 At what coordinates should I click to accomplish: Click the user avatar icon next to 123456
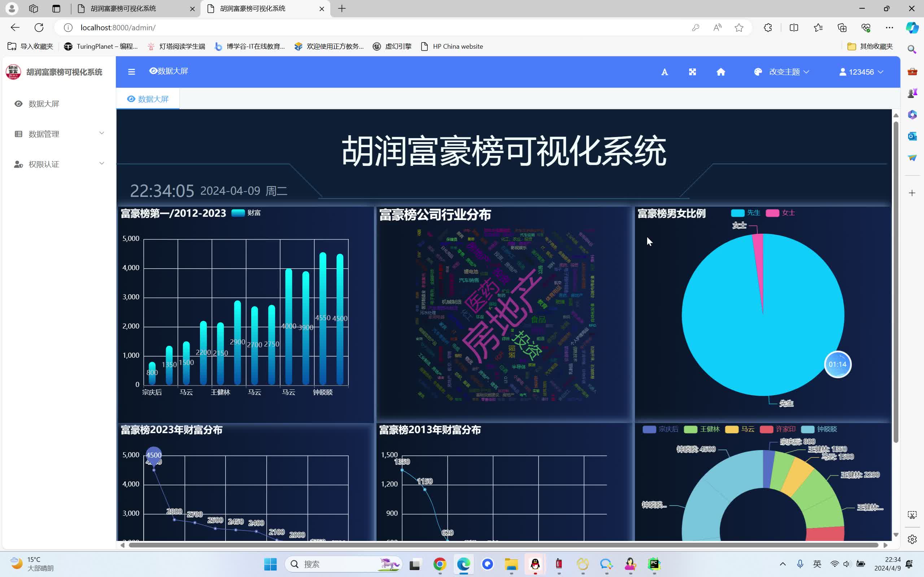pyautogui.click(x=843, y=71)
